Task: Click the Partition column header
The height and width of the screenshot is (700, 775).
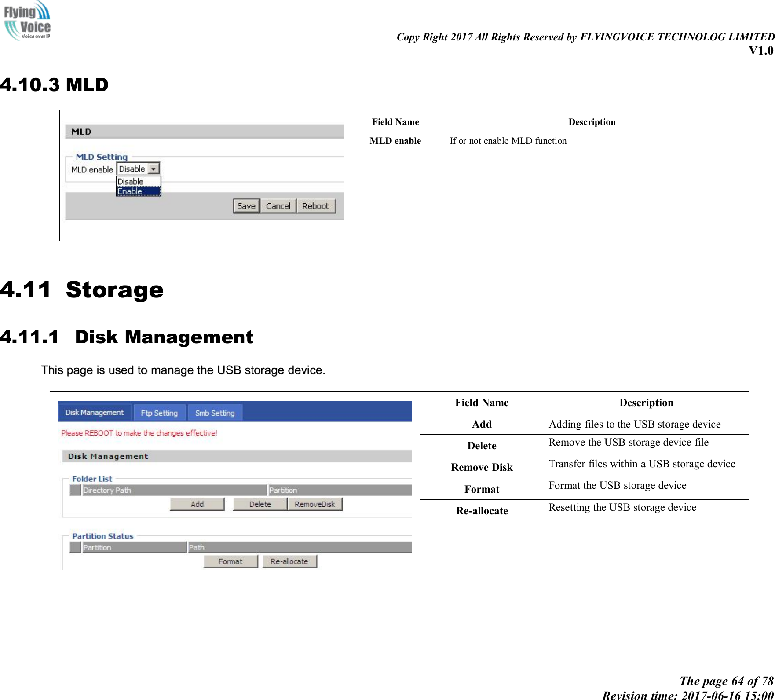Action: click(284, 490)
